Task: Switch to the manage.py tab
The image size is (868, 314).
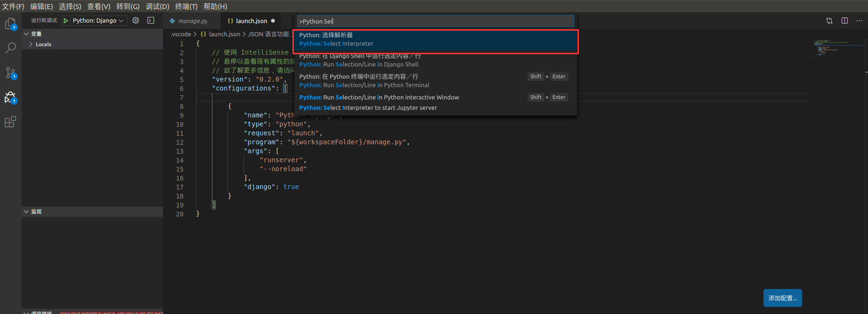Action: coord(192,21)
